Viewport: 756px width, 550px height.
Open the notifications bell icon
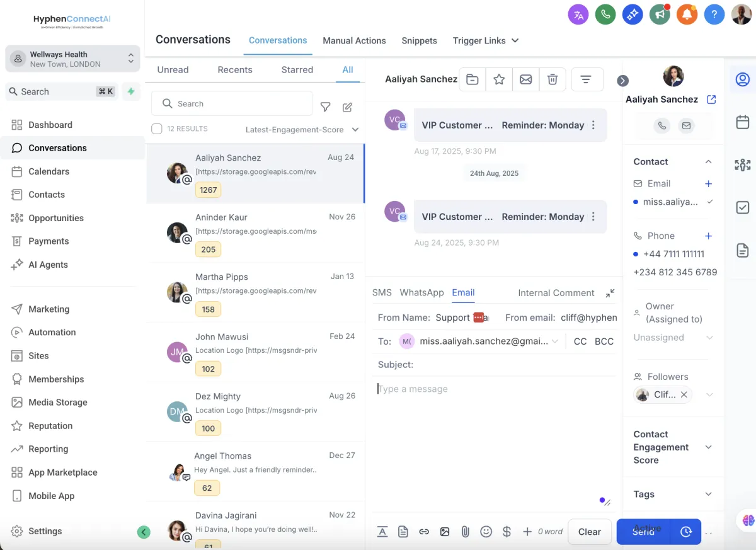click(687, 14)
